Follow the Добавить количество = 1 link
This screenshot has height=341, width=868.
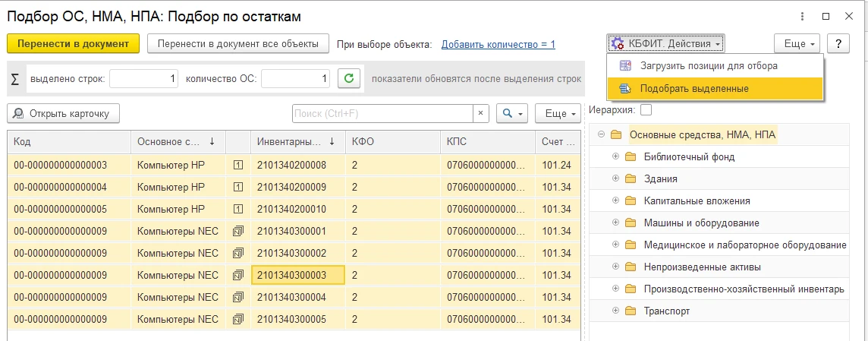(x=498, y=44)
